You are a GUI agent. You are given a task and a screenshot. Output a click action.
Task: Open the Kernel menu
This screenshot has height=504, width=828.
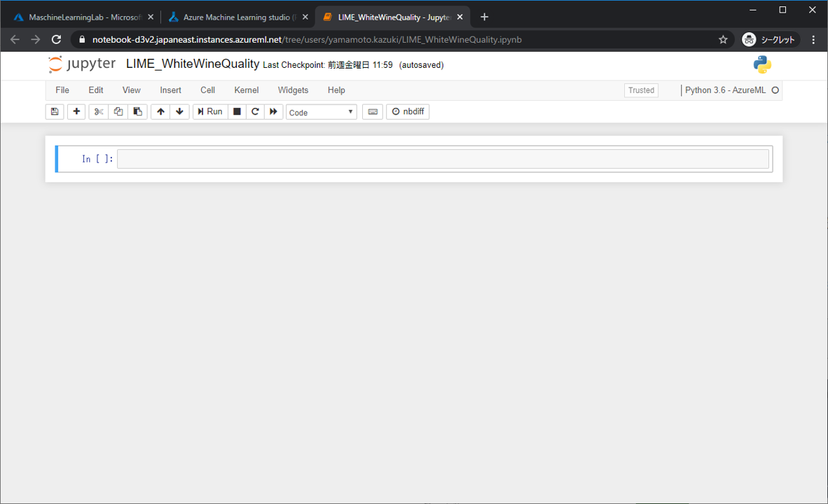pos(246,90)
